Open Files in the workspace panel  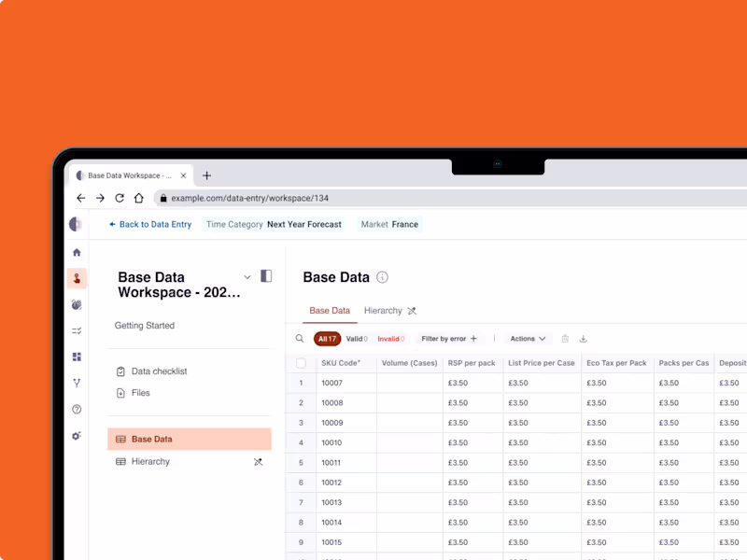pos(134,393)
